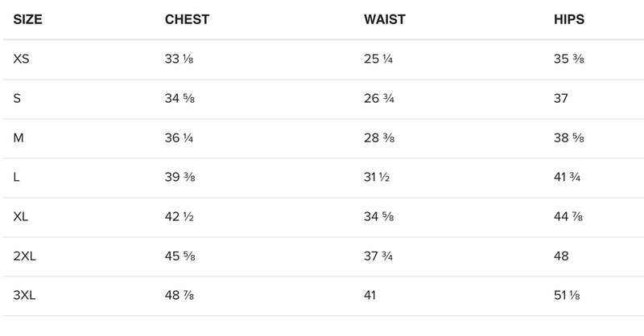Select the L size row label

click(17, 178)
